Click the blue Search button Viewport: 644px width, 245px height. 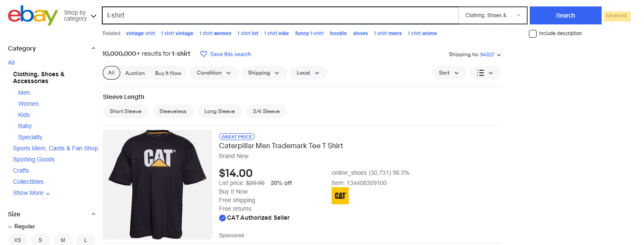pyautogui.click(x=565, y=15)
